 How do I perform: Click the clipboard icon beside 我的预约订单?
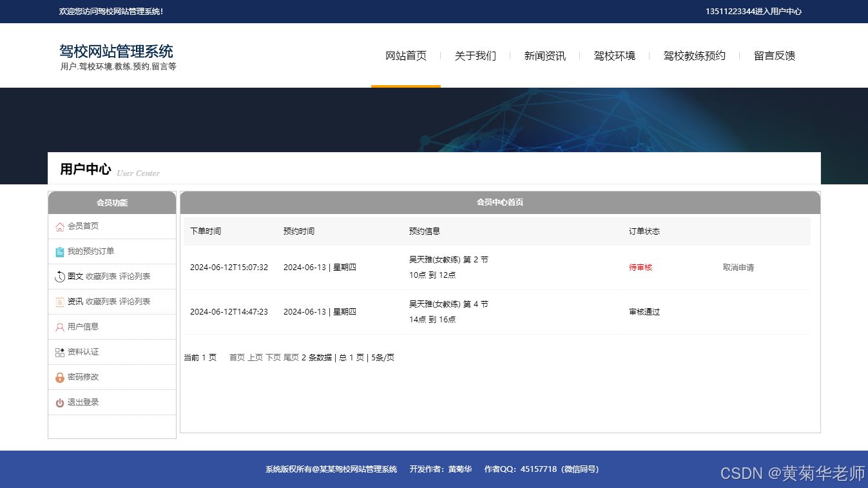point(60,251)
